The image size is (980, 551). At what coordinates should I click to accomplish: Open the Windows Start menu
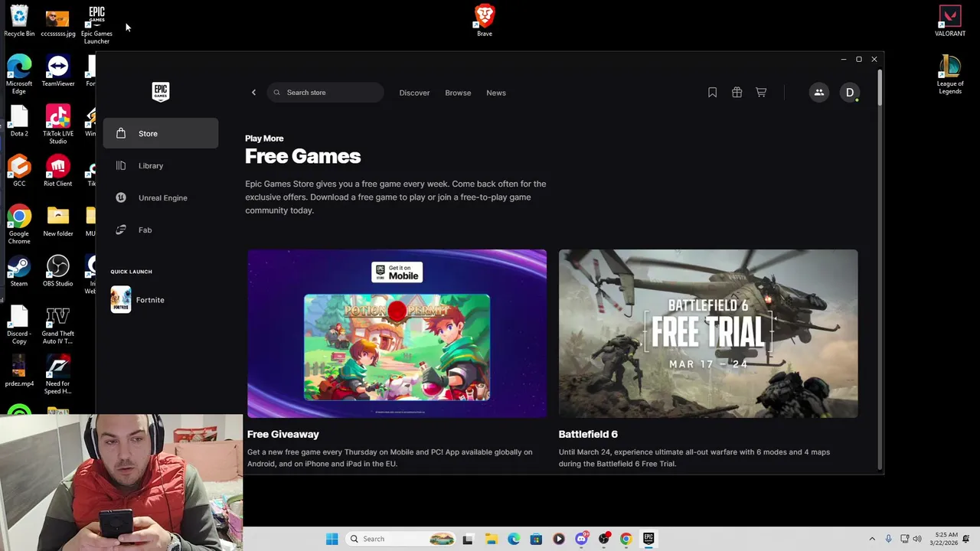pos(332,539)
